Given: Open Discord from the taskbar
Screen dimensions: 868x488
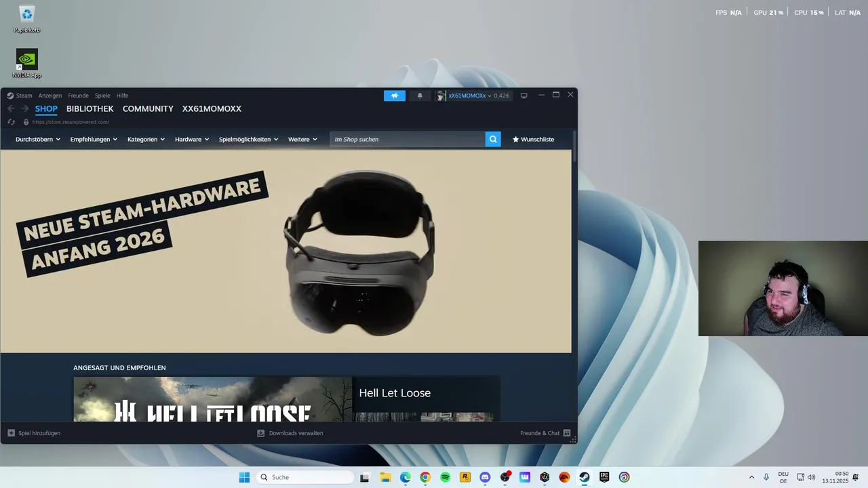Looking at the screenshot, I should [485, 477].
